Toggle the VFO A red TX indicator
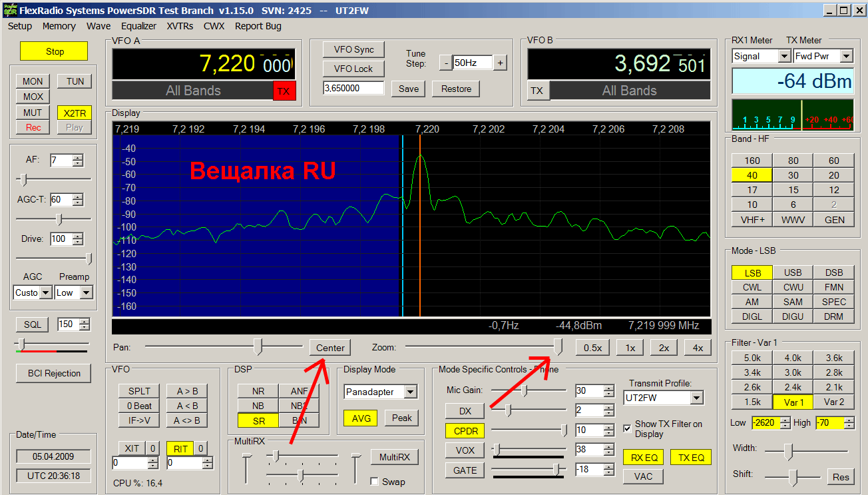The image size is (868, 495). pyautogui.click(x=284, y=91)
